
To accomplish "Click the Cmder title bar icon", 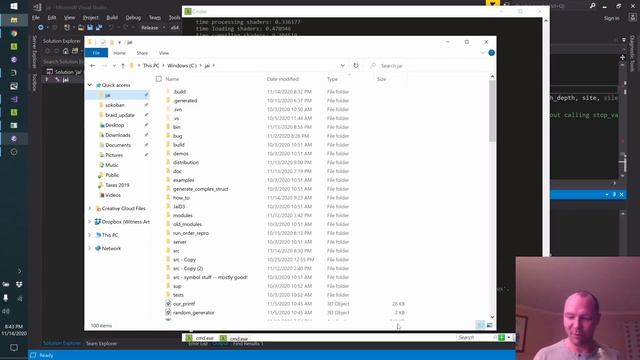I will (188, 11).
